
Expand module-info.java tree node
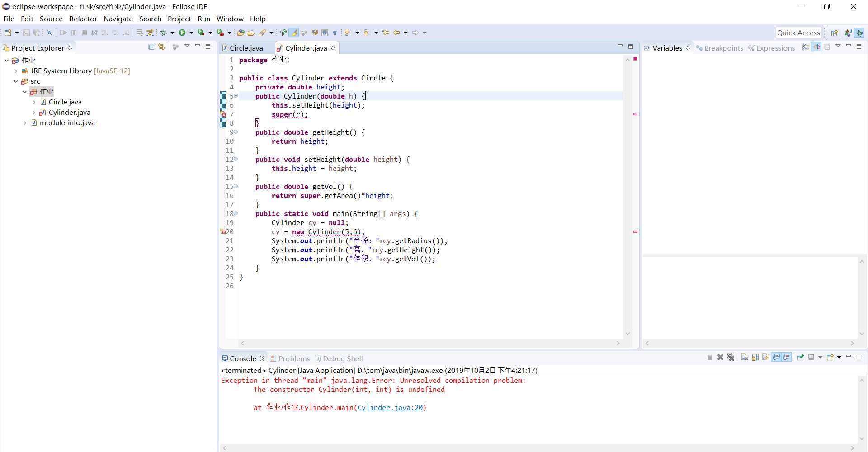[25, 122]
